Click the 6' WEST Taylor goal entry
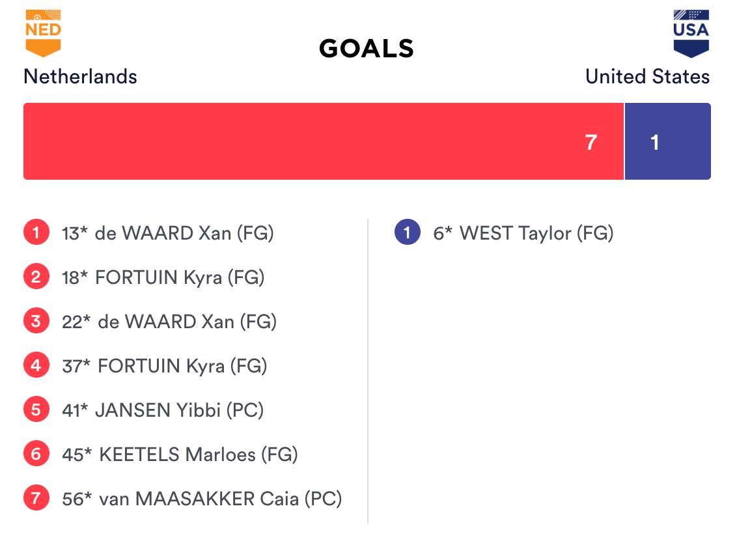This screenshot has width=737, height=560. [523, 233]
